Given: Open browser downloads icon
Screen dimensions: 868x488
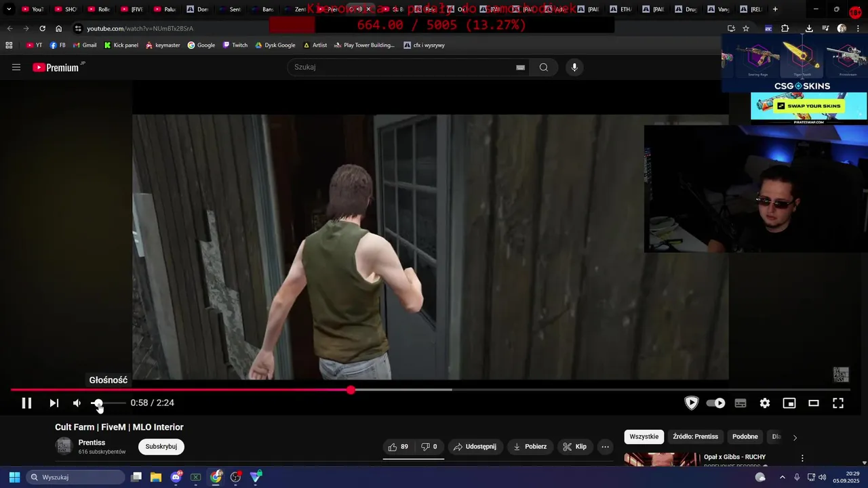Looking at the screenshot, I should tap(809, 28).
